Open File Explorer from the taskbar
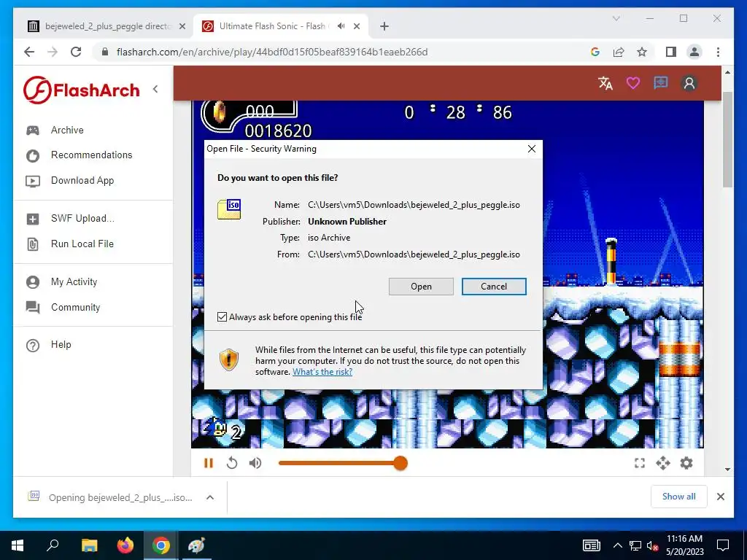Image resolution: width=747 pixels, height=560 pixels. (x=89, y=545)
